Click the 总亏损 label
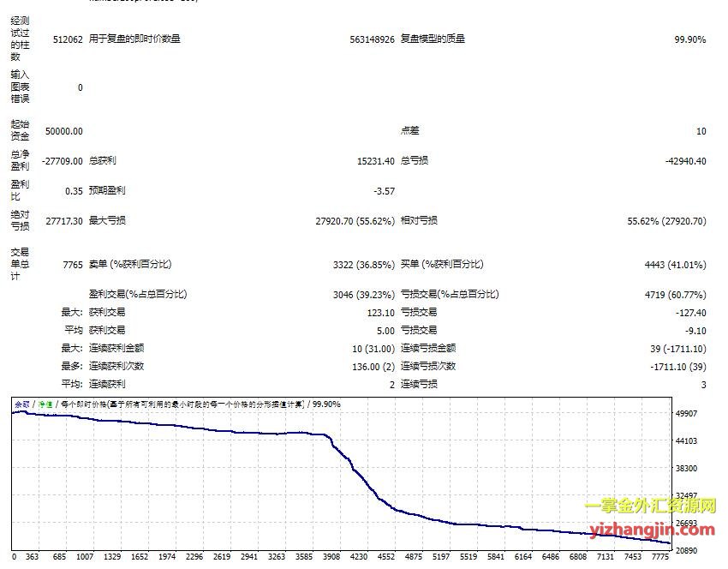This screenshot has height=569, width=728. point(415,161)
